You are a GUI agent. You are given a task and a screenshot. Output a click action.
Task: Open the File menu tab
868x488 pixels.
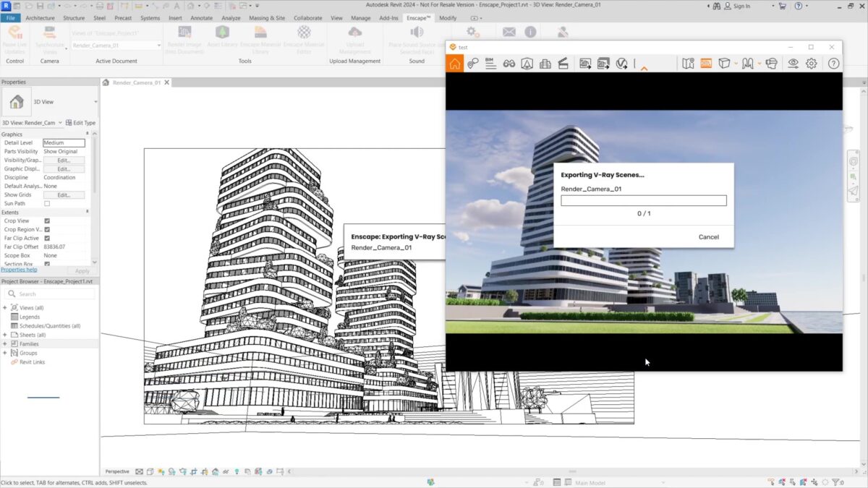pyautogui.click(x=10, y=17)
